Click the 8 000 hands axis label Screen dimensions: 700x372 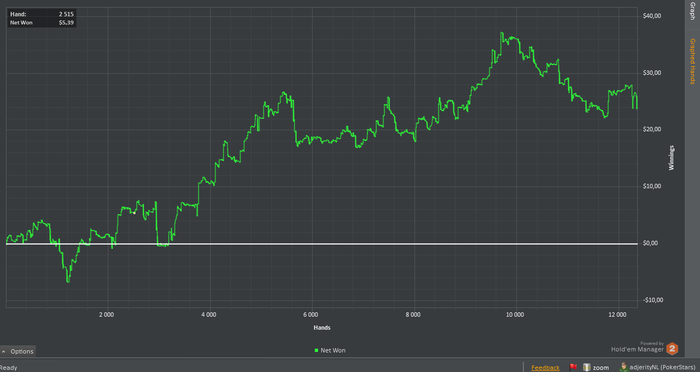pos(413,314)
